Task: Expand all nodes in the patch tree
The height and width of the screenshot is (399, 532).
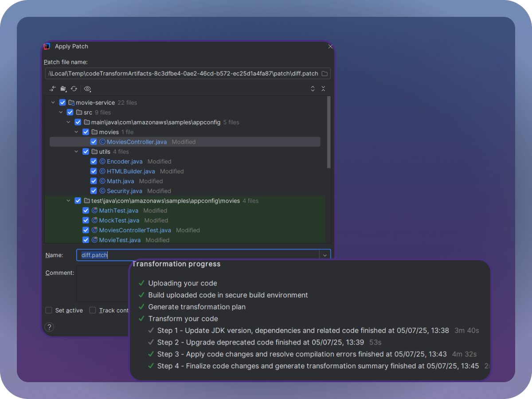Action: 313,89
